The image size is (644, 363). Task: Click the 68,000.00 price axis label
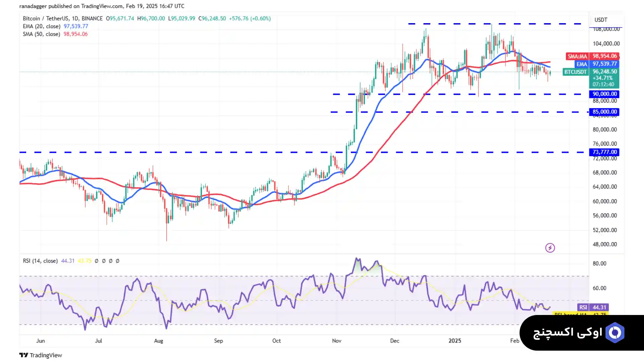pos(605,172)
